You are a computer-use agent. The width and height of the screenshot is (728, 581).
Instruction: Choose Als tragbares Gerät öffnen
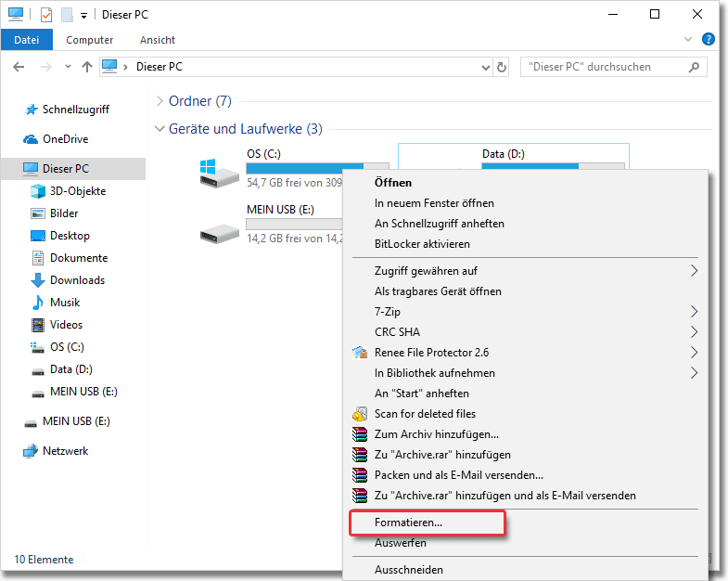coord(525,291)
